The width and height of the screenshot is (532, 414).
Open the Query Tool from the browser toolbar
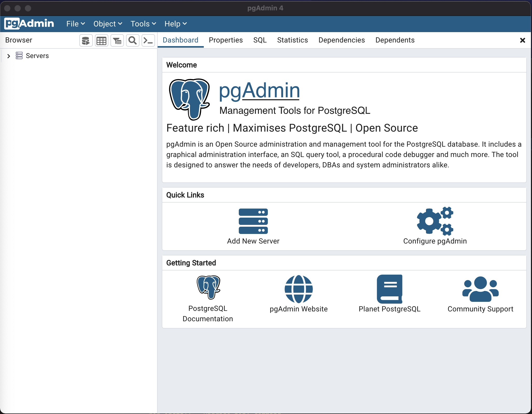click(86, 40)
